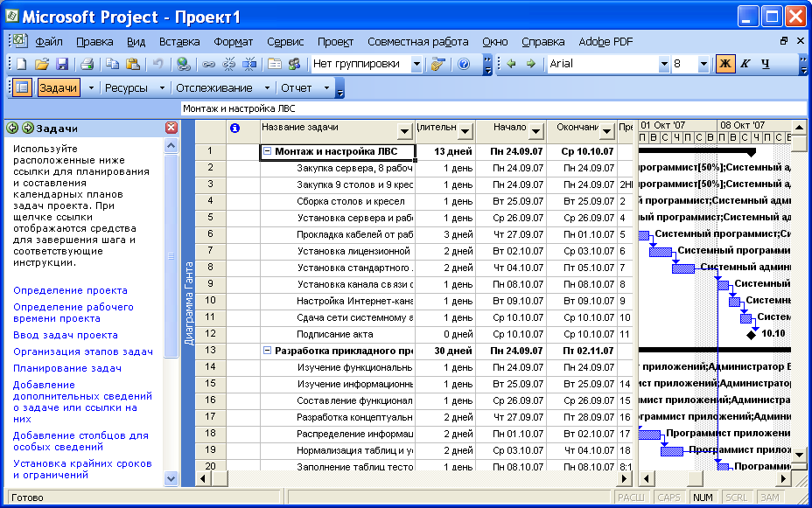Open Начало column filter arrow
The width and height of the screenshot is (812, 508).
coord(536,132)
